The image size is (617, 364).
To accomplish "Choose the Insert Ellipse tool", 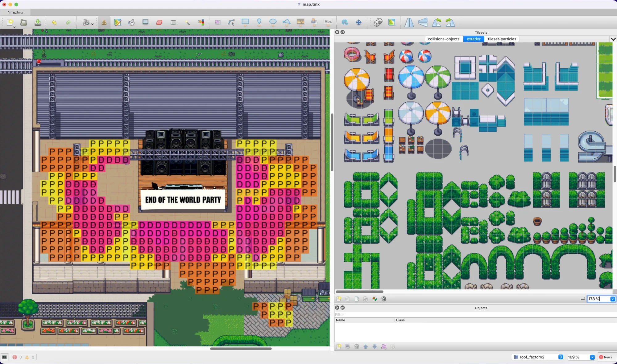I will (272, 22).
